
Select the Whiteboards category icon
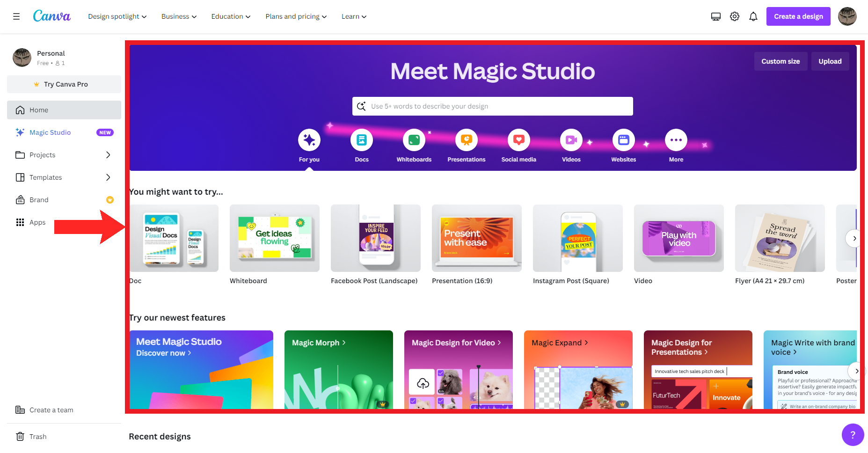[x=414, y=139]
